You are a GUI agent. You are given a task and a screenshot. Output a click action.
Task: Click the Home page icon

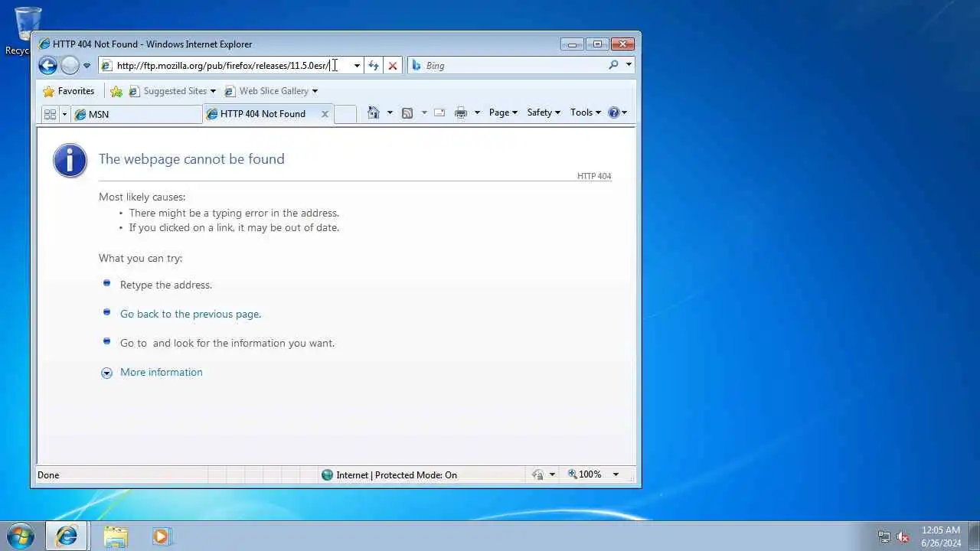(x=374, y=112)
